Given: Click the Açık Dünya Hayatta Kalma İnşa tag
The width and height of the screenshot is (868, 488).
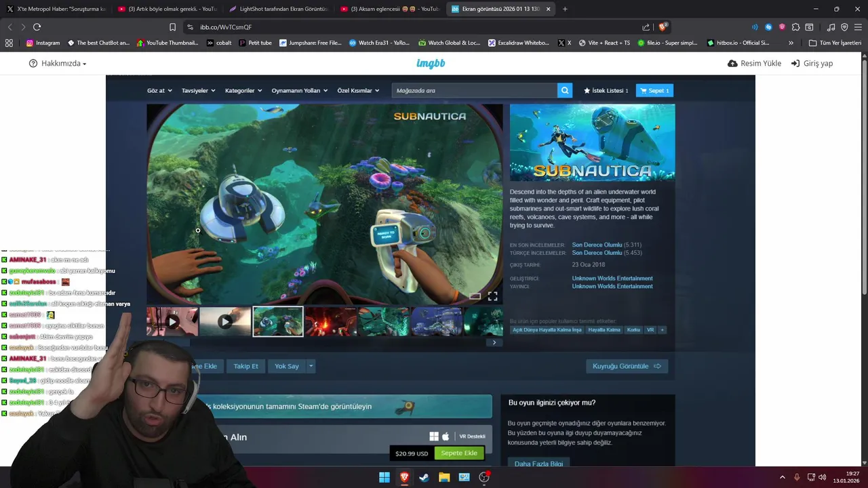Looking at the screenshot, I should pos(547,330).
